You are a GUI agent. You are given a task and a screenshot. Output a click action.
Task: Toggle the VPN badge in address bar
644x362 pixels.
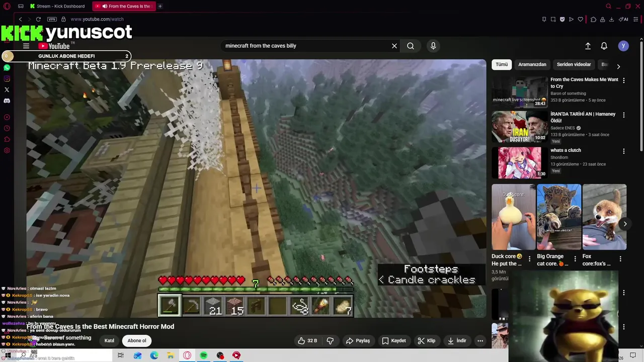[x=52, y=19]
